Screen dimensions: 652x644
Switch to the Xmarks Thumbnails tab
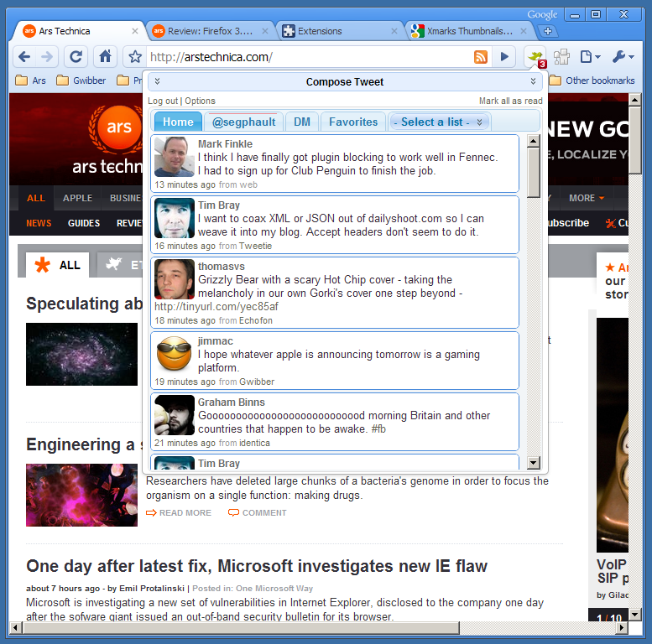coord(469,31)
